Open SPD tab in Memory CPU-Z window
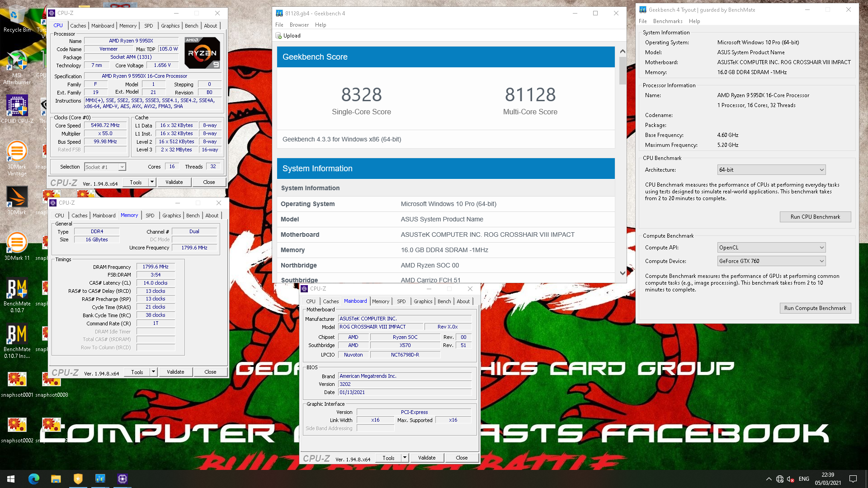The height and width of the screenshot is (488, 868). [150, 216]
